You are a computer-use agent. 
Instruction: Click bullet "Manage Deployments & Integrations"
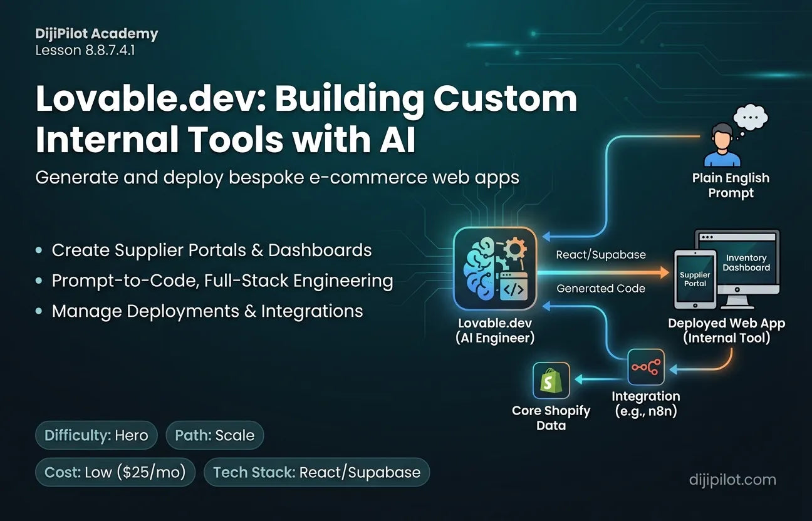tap(207, 311)
